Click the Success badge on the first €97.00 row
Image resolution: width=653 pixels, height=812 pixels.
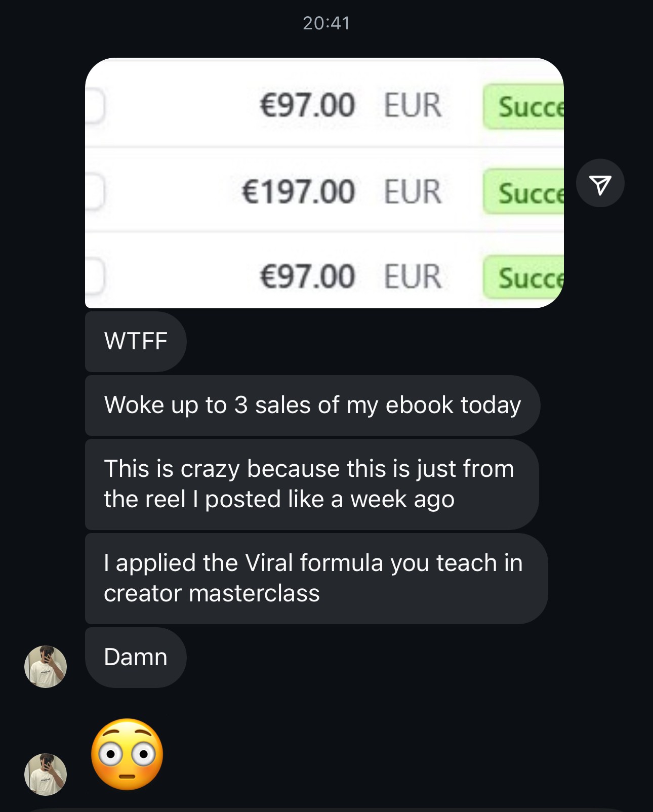tap(523, 107)
